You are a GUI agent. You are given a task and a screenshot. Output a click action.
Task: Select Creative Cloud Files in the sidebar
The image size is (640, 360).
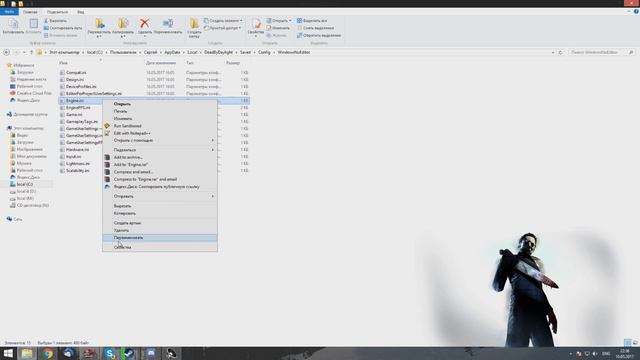31,93
